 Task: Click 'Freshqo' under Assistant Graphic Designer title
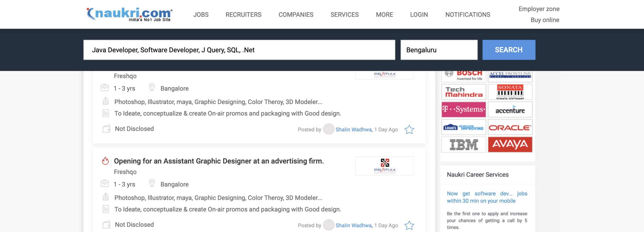pyautogui.click(x=125, y=172)
